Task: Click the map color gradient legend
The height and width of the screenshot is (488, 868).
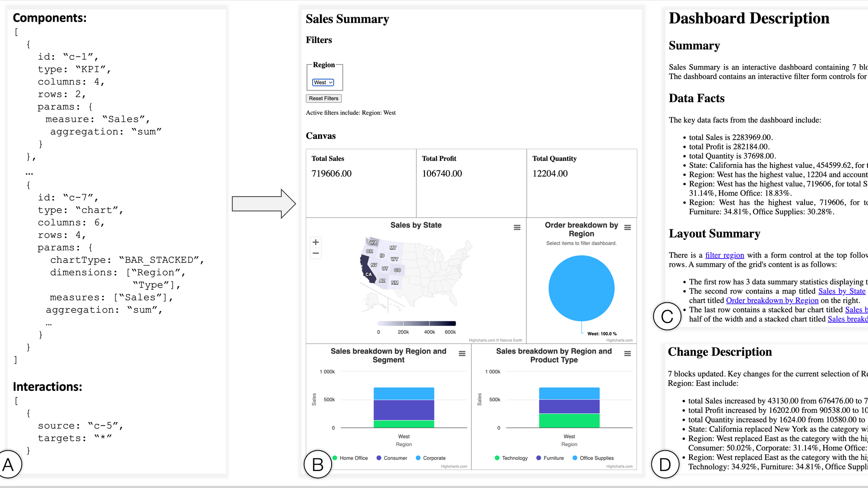Action: 416,323
